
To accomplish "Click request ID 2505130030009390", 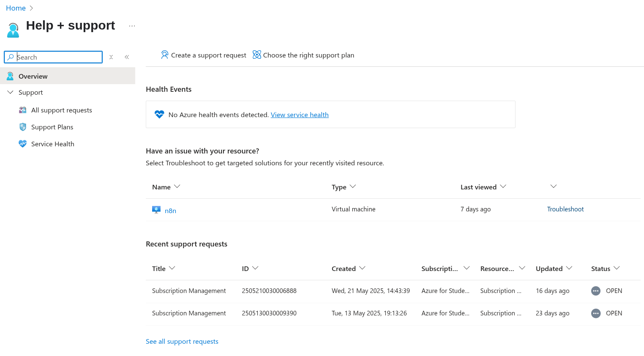I will [x=269, y=313].
